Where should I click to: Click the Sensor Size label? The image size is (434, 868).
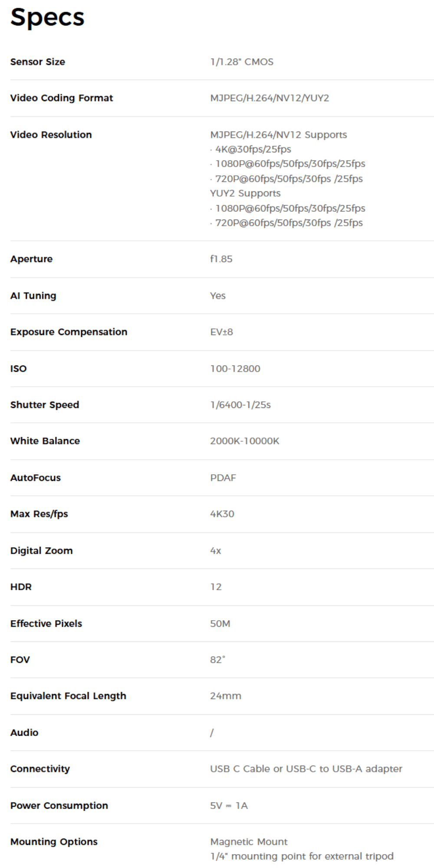coord(38,62)
